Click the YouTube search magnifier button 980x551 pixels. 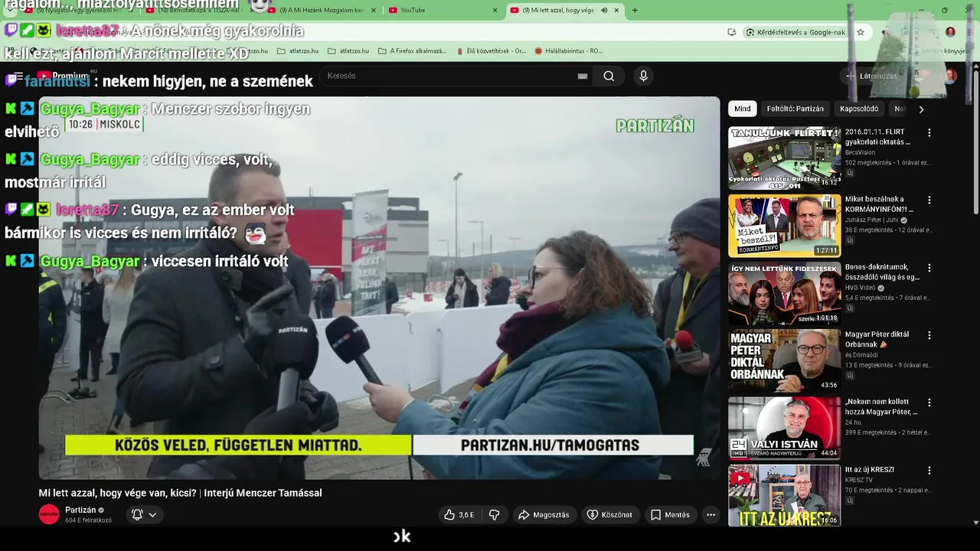tap(609, 76)
